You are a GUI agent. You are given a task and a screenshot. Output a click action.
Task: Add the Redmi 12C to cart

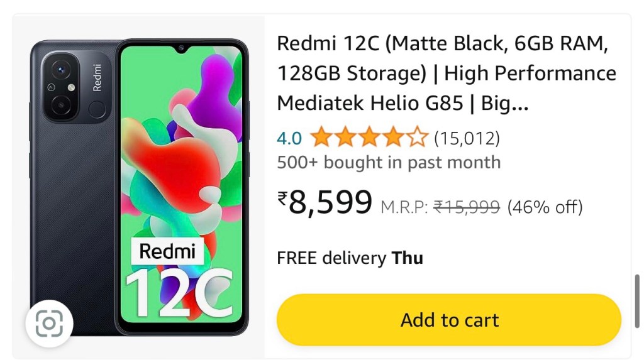pyautogui.click(x=449, y=320)
